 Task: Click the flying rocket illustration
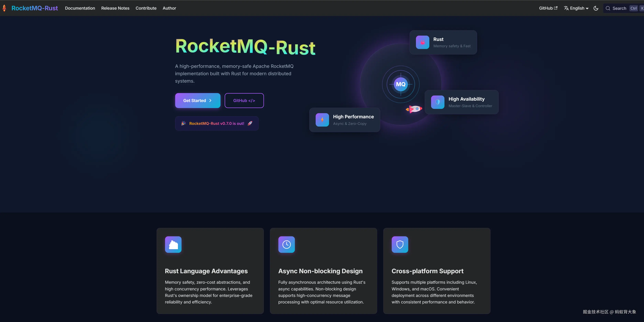pos(414,109)
